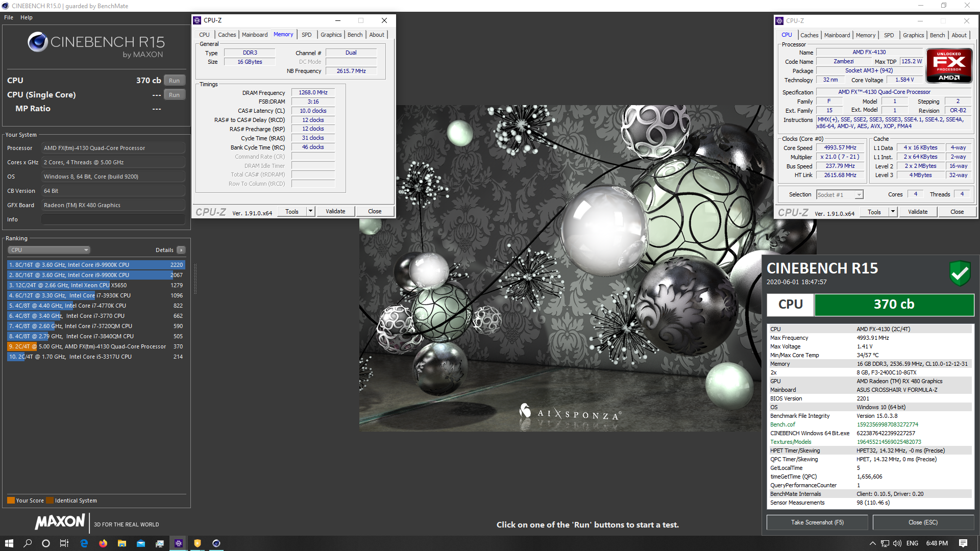This screenshot has height=551, width=980.
Task: Open Tools dropdown arrow in right CPU-Z
Action: pyautogui.click(x=893, y=212)
